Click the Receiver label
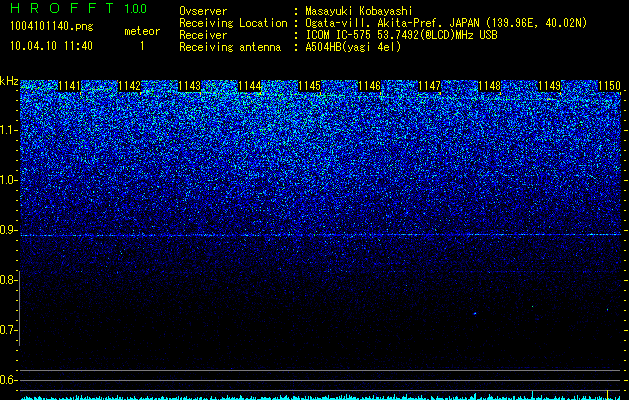The width and height of the screenshot is (629, 400). (203, 35)
